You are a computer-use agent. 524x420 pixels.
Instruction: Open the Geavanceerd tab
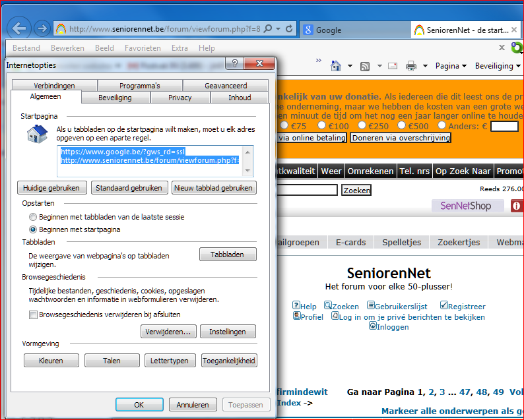tap(226, 86)
